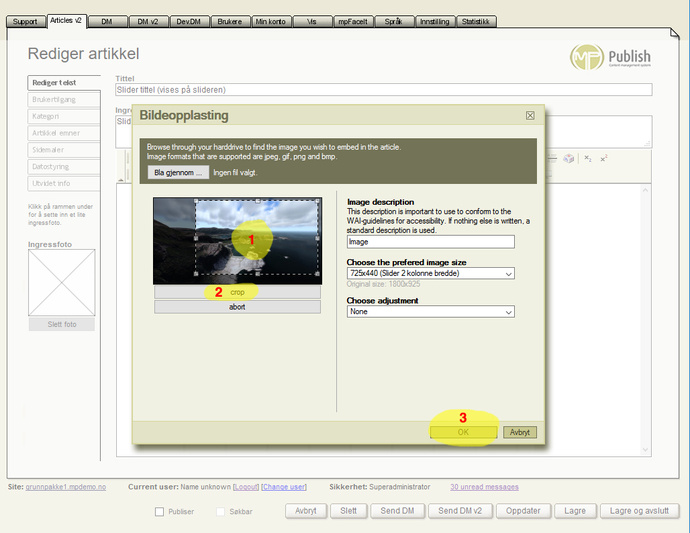Toggle the Publiser checkbox

click(x=160, y=512)
